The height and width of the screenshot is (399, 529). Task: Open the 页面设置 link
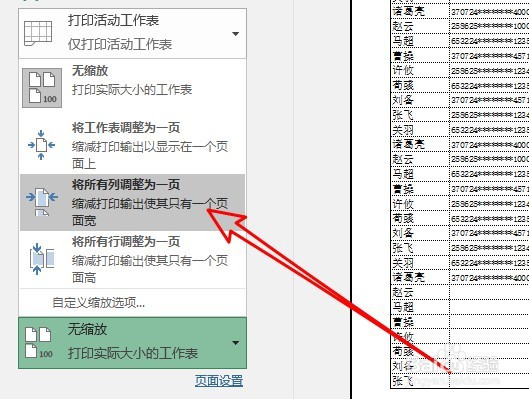pos(219,381)
